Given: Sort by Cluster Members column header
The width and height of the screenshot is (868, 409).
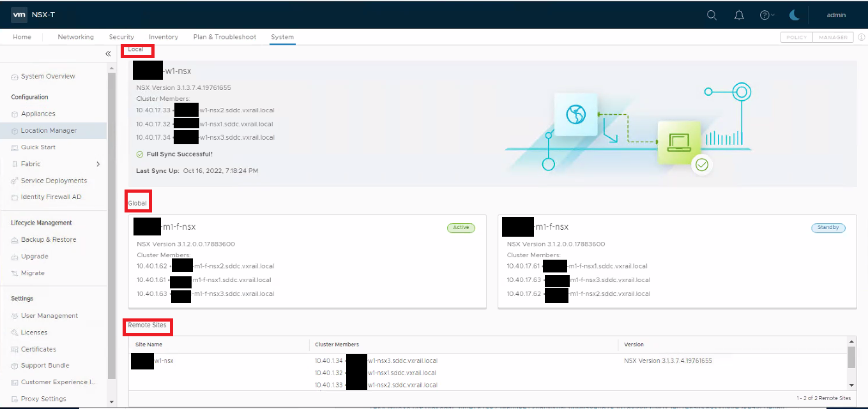Looking at the screenshot, I should point(337,345).
